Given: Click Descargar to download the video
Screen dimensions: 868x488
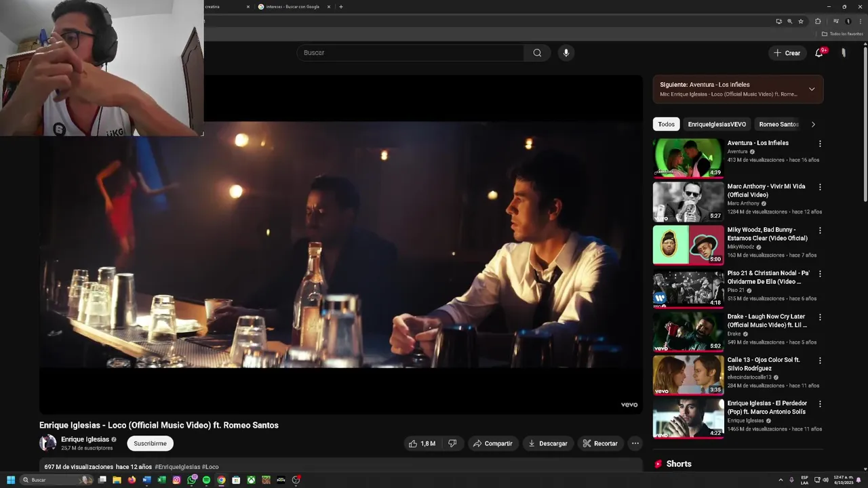Looking at the screenshot, I should coord(547,443).
